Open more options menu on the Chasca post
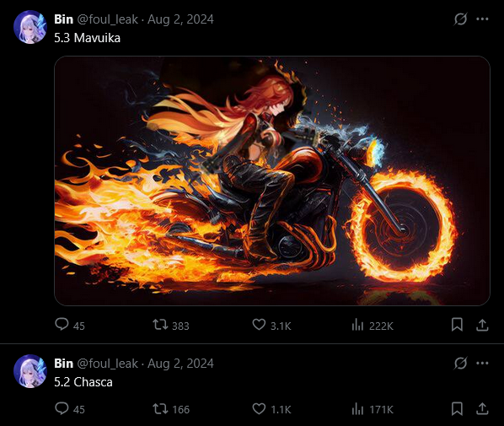This screenshot has height=426, width=504. pyautogui.click(x=482, y=364)
